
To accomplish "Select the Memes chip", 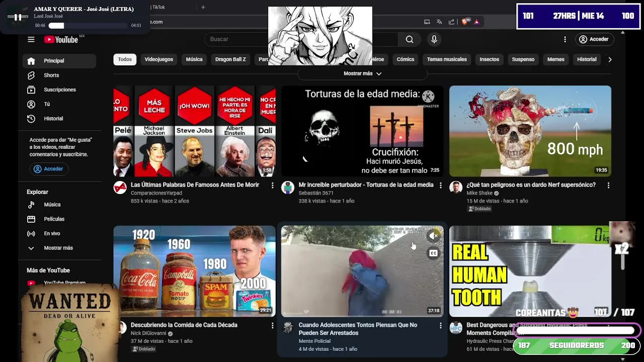I will (556, 59).
